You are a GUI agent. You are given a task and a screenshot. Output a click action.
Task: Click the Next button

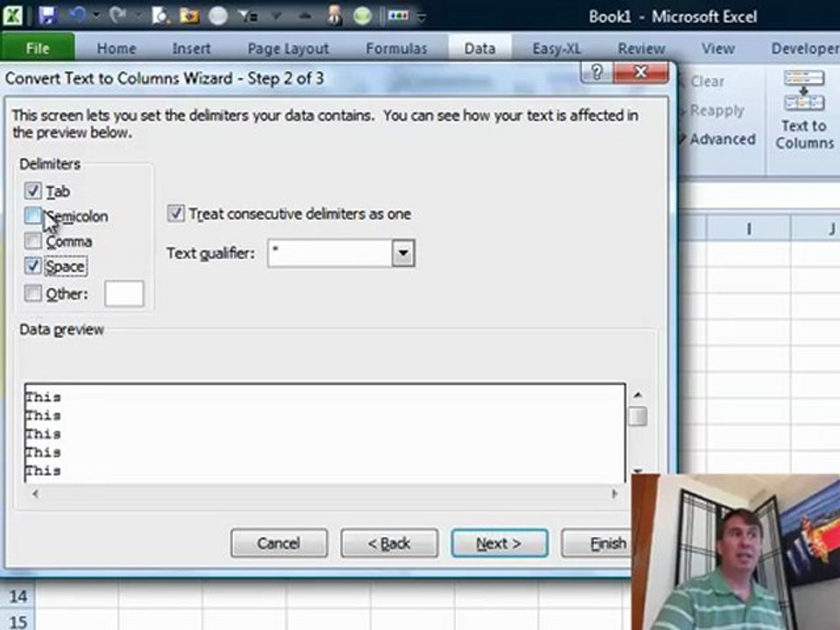click(x=500, y=543)
